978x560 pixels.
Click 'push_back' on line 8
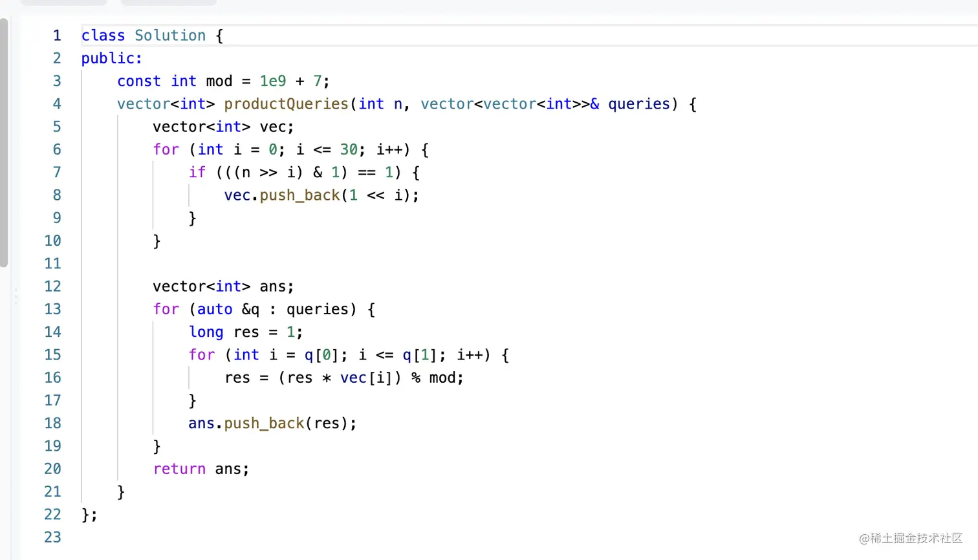point(300,195)
